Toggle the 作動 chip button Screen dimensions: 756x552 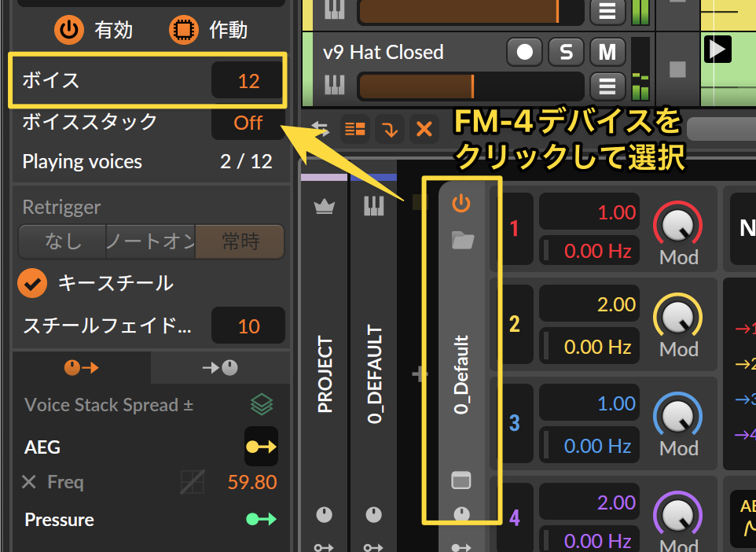[x=184, y=30]
